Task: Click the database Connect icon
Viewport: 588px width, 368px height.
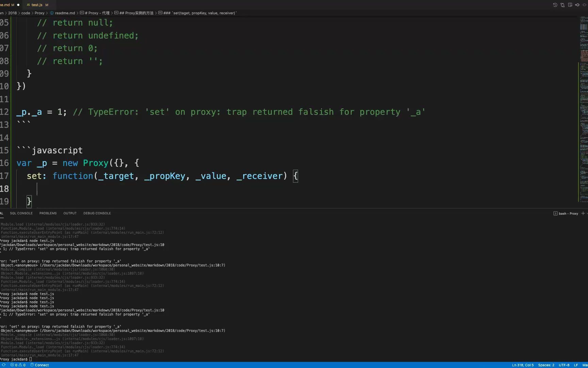Action: point(32,365)
